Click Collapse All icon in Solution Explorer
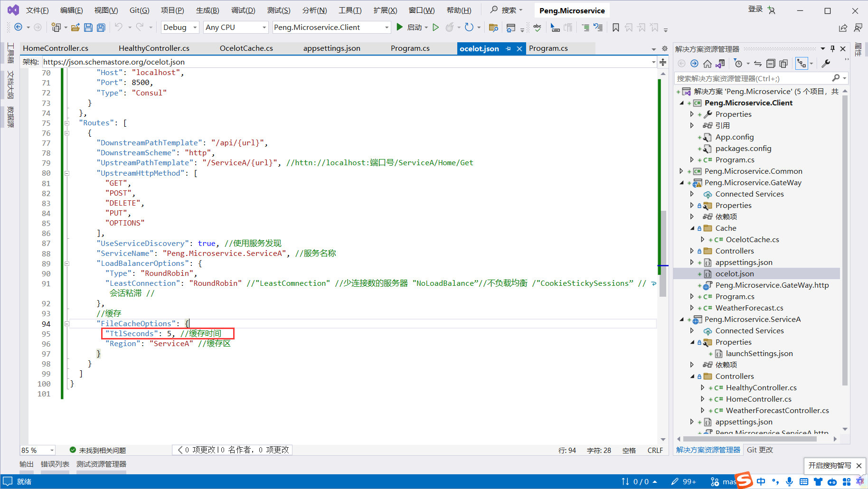The height and width of the screenshot is (489, 868). (x=771, y=64)
